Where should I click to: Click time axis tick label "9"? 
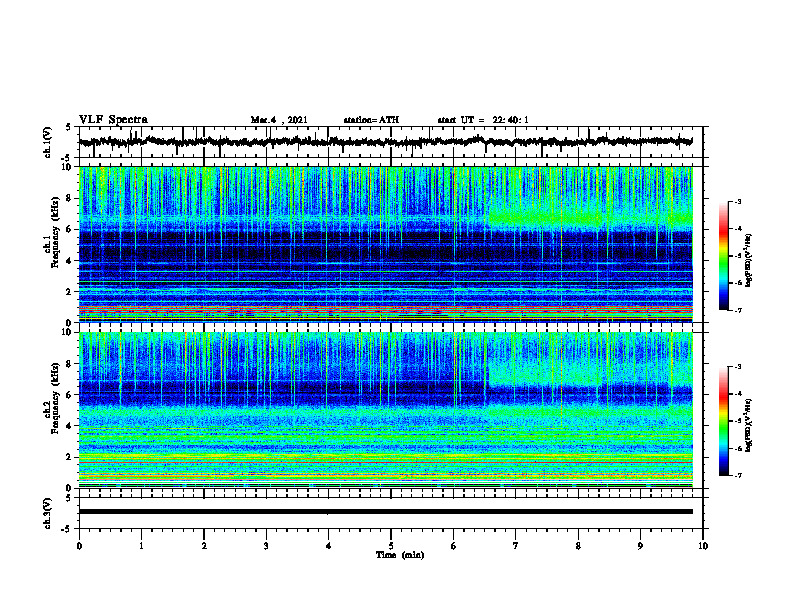640,546
